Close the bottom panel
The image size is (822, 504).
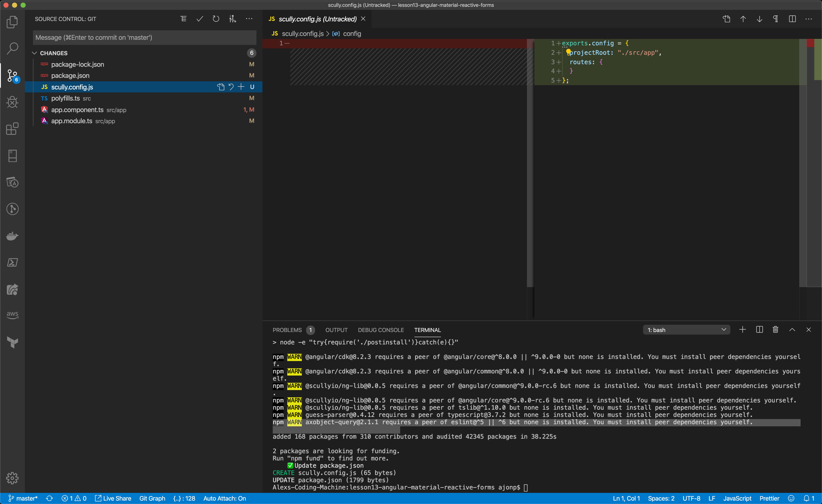coord(809,330)
